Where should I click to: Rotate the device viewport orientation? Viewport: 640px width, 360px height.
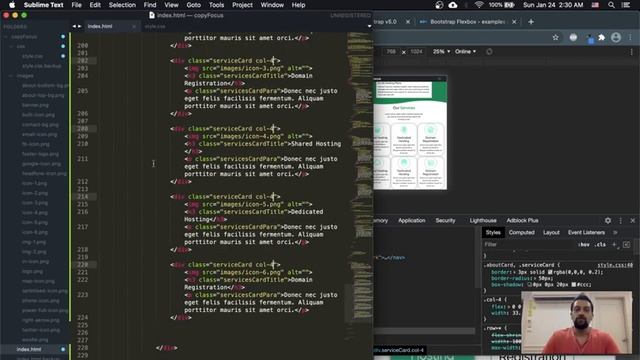point(489,52)
